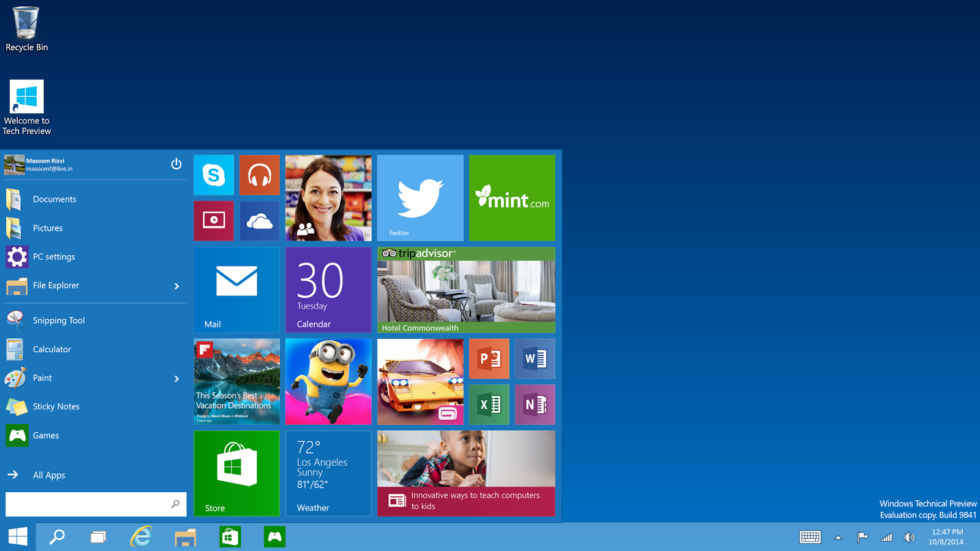Open the OneDrive cloud tile
This screenshot has width=980, height=551.
pos(260,221)
